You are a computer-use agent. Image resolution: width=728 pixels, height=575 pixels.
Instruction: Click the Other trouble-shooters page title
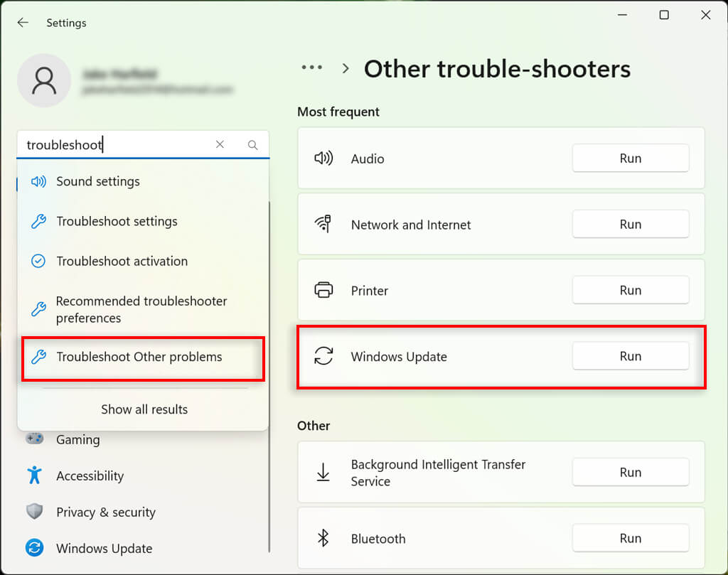[497, 69]
